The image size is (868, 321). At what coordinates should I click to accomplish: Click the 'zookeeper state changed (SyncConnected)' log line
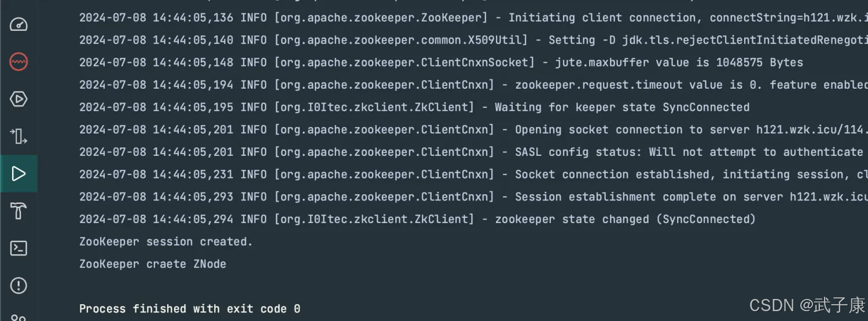(x=417, y=219)
